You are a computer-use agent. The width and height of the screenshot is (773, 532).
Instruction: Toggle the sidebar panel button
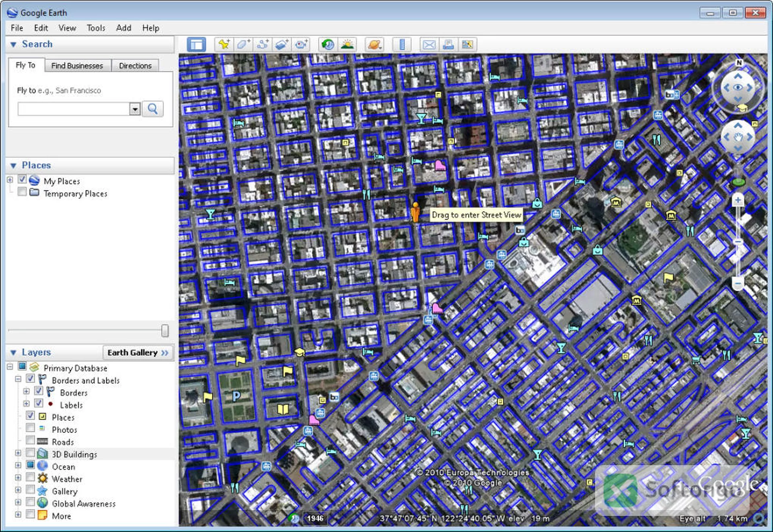(x=196, y=44)
